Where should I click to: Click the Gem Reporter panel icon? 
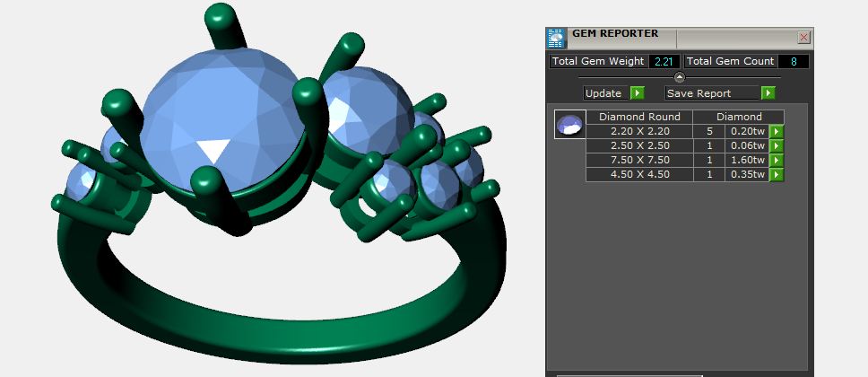click(556, 38)
